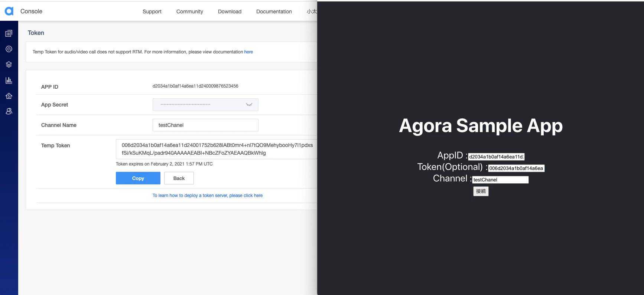The width and height of the screenshot is (644, 295).
Task: Open the Community menu item
Action: point(190,12)
